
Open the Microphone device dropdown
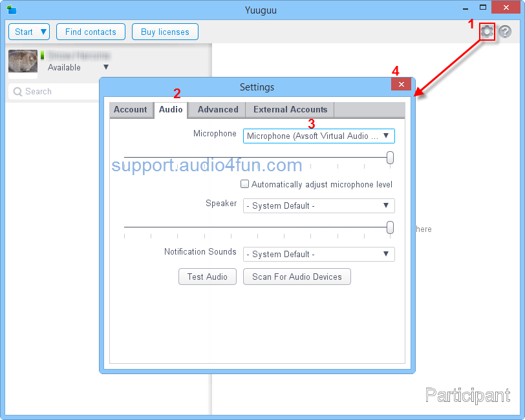click(319, 136)
